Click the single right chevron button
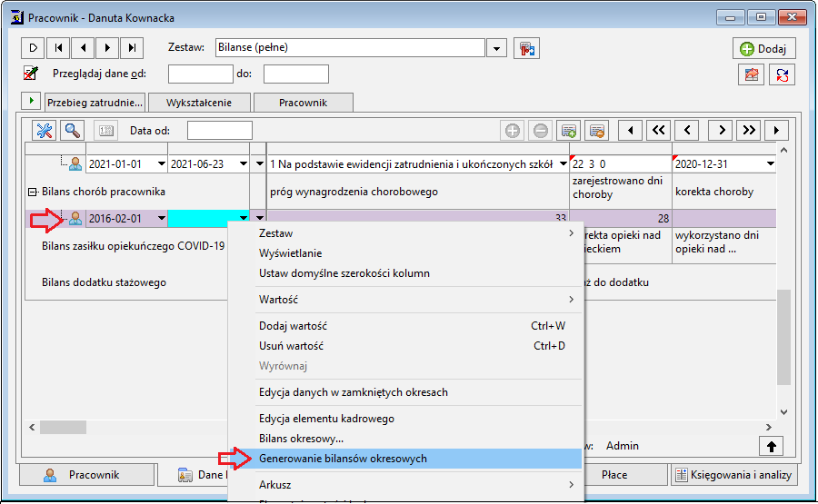This screenshot has width=818, height=504. point(721,130)
